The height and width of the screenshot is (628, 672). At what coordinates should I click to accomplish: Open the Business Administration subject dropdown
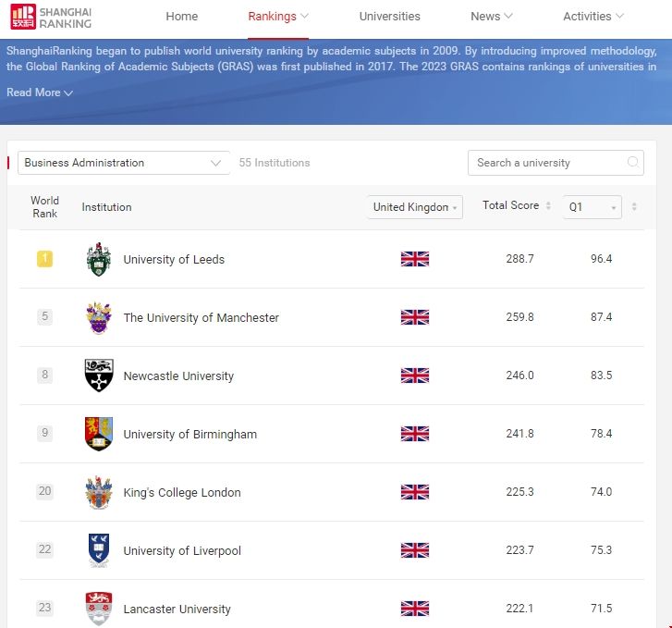[124, 163]
